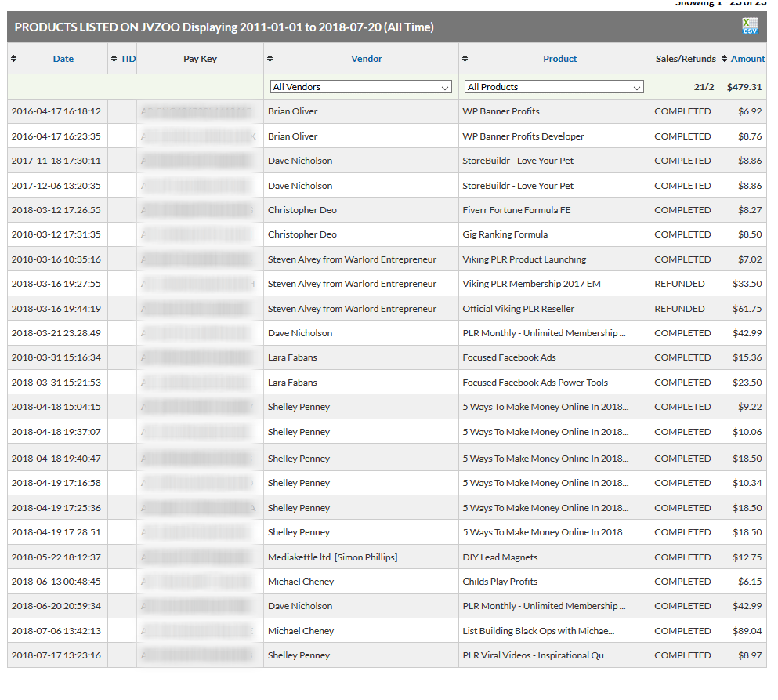The width and height of the screenshot is (778, 700).
Task: Click the sort arrows beside Amount header
Action: [x=725, y=59]
